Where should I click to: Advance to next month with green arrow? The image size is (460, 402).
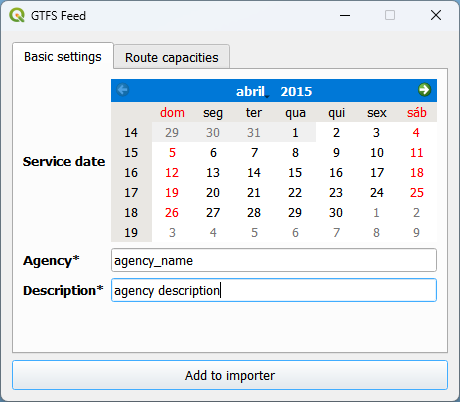coord(424,90)
